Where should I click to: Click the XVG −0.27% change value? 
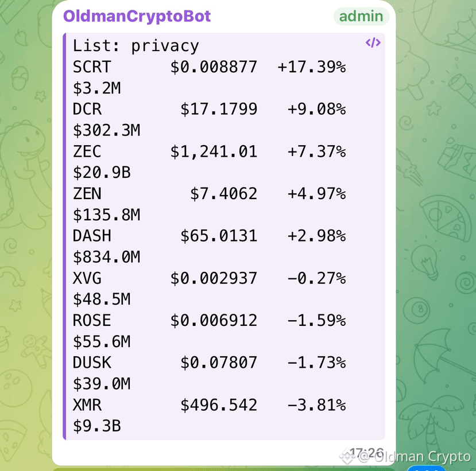(316, 278)
